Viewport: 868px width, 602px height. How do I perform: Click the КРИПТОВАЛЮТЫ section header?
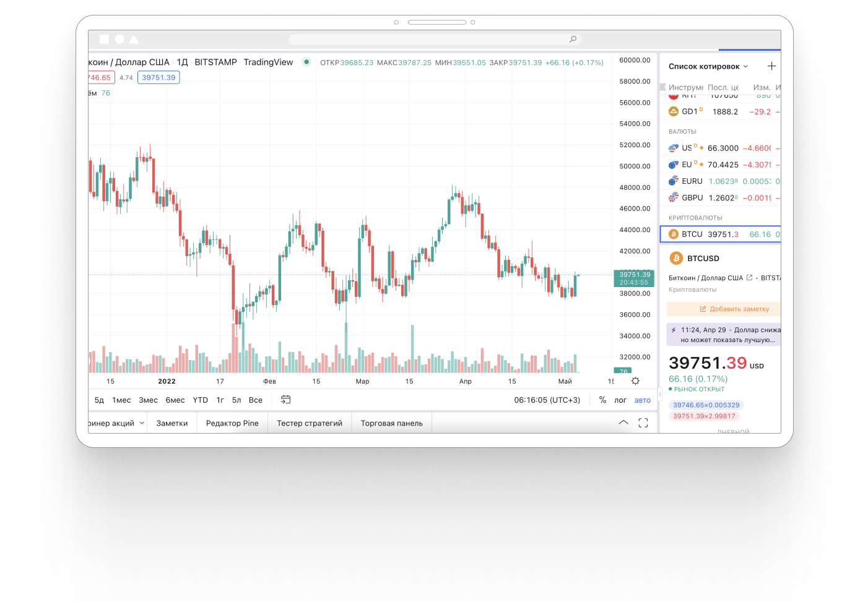coord(695,218)
